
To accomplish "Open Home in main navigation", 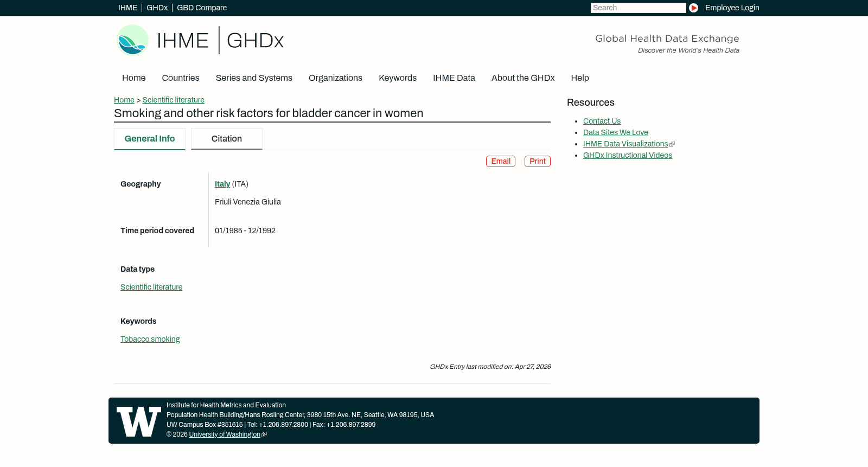I will [x=133, y=78].
